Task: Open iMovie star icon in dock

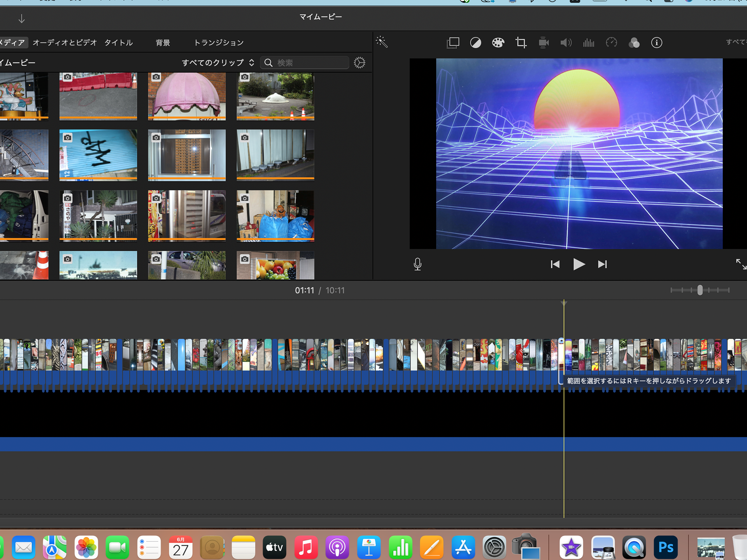Action: [x=571, y=548]
